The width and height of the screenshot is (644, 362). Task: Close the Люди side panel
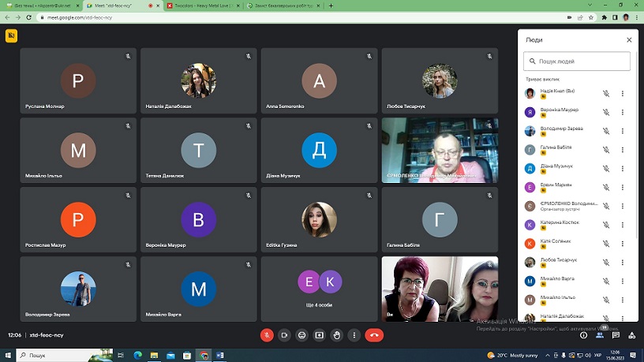tap(629, 39)
